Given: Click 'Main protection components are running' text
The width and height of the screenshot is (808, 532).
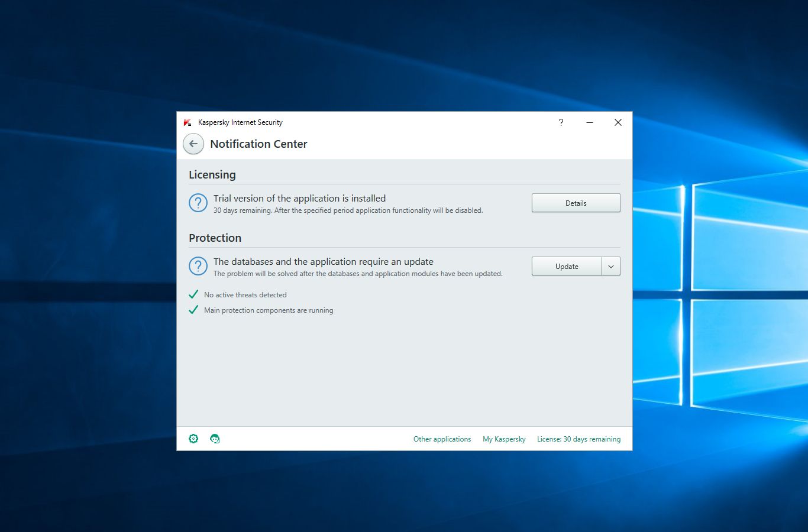Looking at the screenshot, I should (x=269, y=310).
